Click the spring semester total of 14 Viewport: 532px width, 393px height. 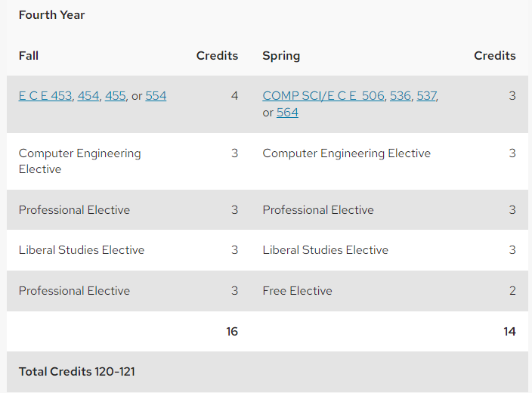point(509,332)
